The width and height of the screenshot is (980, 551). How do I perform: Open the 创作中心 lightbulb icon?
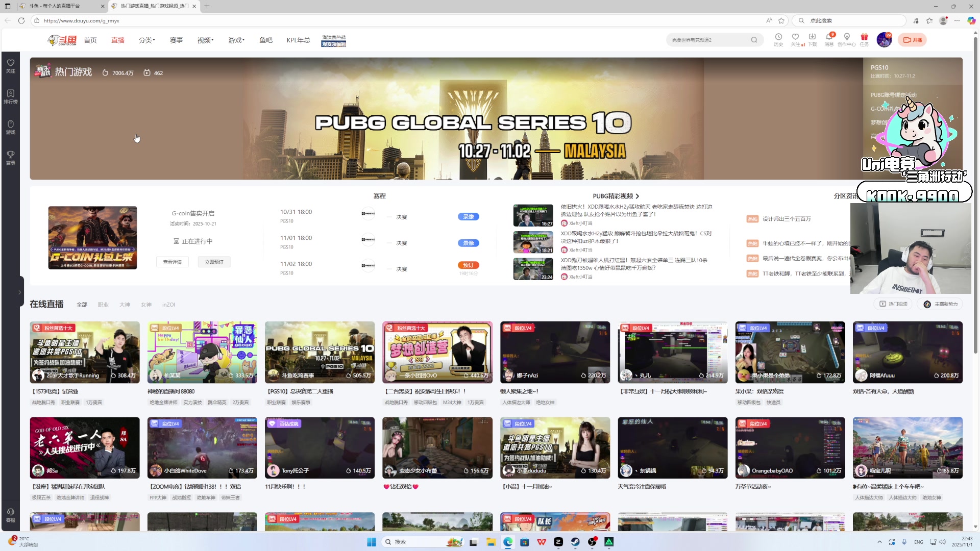coord(846,37)
